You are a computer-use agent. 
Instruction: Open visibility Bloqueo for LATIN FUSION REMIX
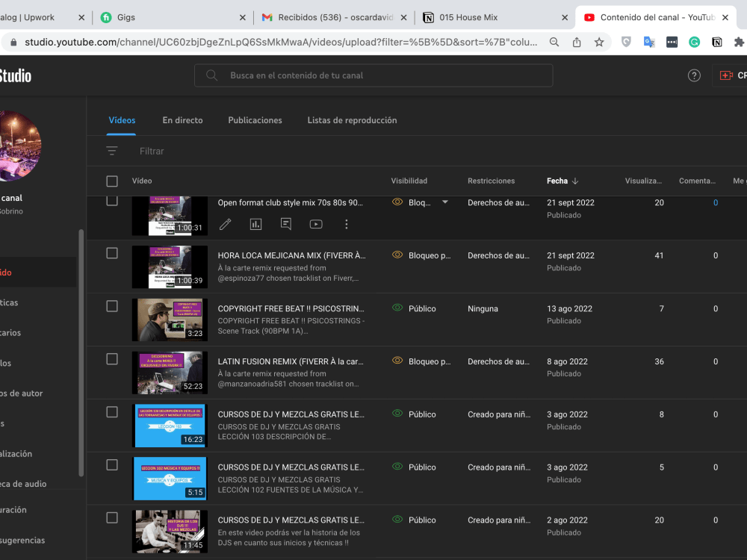pyautogui.click(x=430, y=361)
